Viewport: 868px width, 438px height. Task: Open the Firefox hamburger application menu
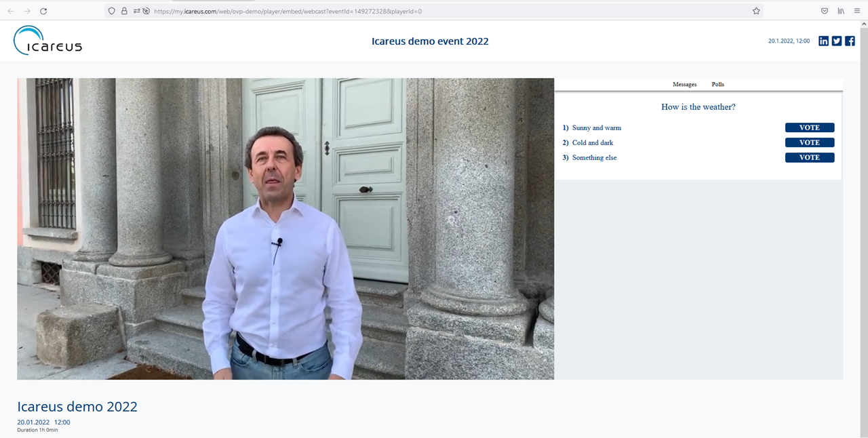857,12
